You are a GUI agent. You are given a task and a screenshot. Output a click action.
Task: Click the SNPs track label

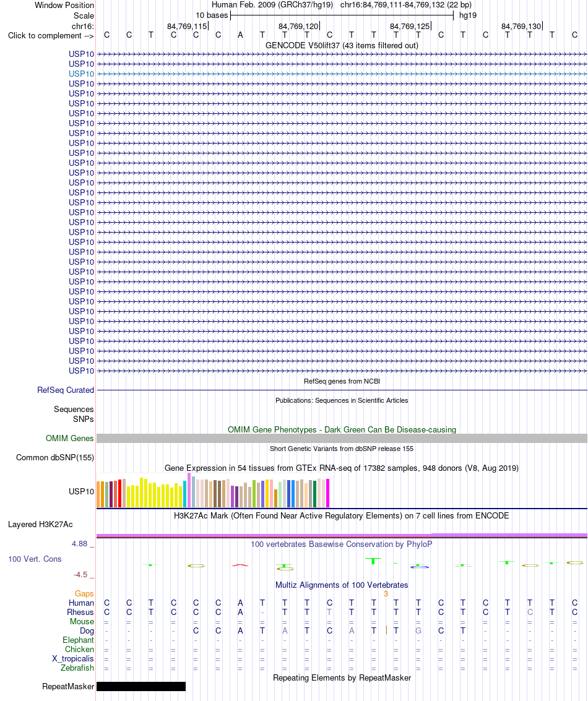(84, 419)
